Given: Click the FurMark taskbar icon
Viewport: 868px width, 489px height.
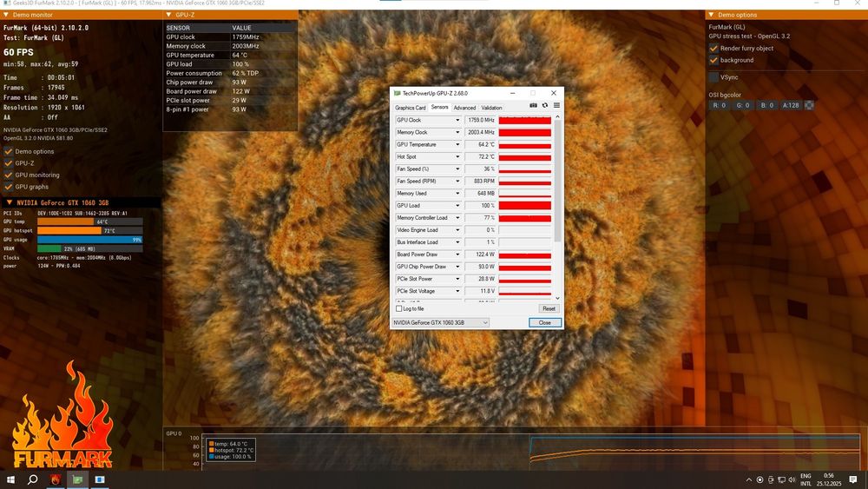Looking at the screenshot, I should [x=55, y=479].
